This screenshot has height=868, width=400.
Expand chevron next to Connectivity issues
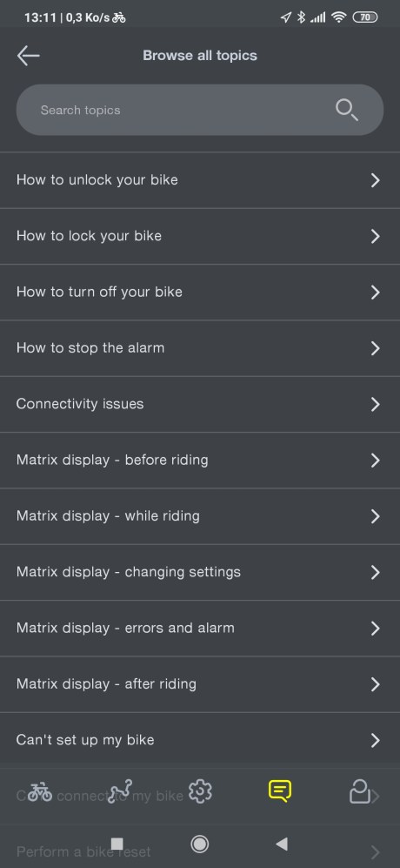pyautogui.click(x=375, y=404)
